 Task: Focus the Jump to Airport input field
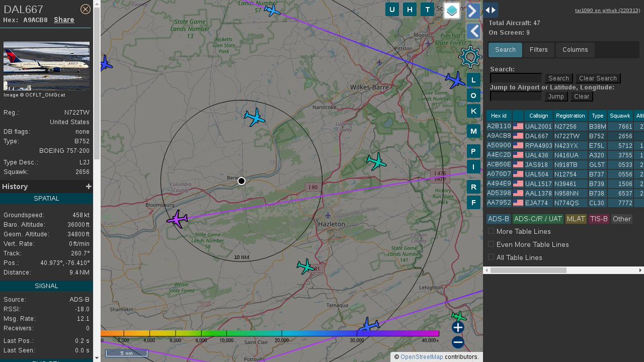(x=516, y=97)
